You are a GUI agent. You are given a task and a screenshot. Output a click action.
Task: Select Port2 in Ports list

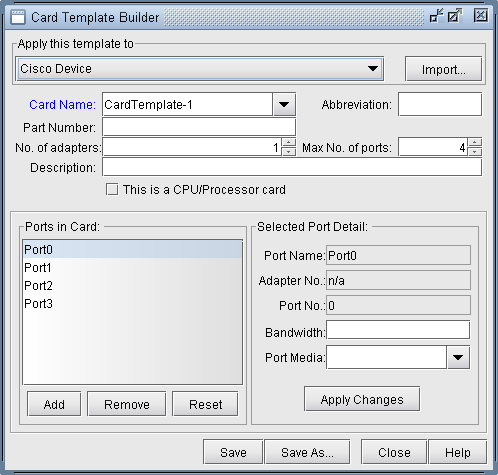132,286
